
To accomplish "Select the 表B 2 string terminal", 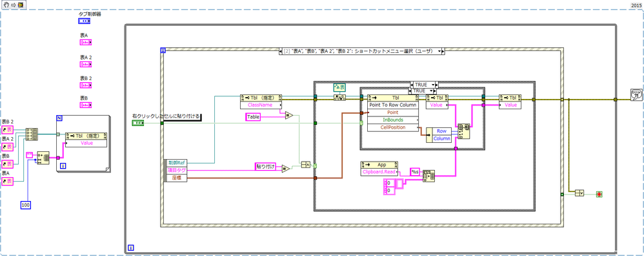I will pyautogui.click(x=85, y=85).
